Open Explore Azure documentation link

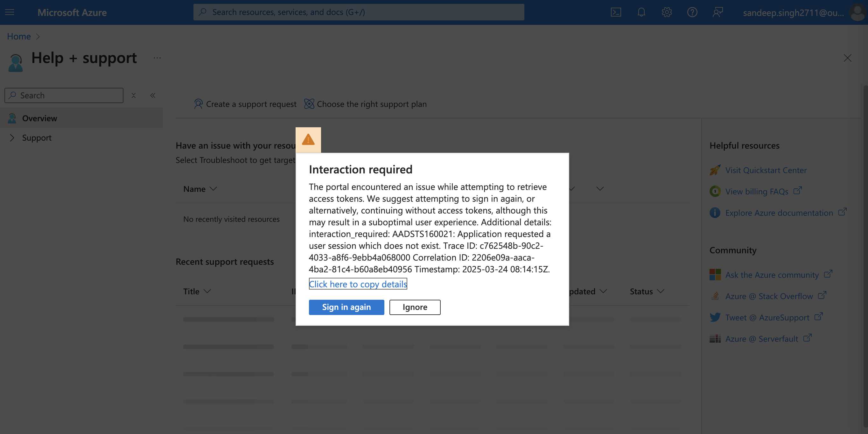779,213
